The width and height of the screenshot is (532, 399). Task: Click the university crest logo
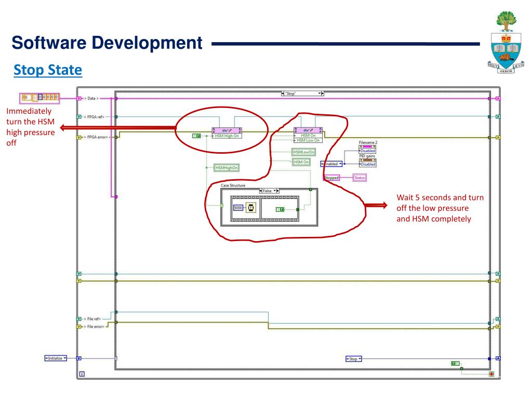pyautogui.click(x=506, y=42)
